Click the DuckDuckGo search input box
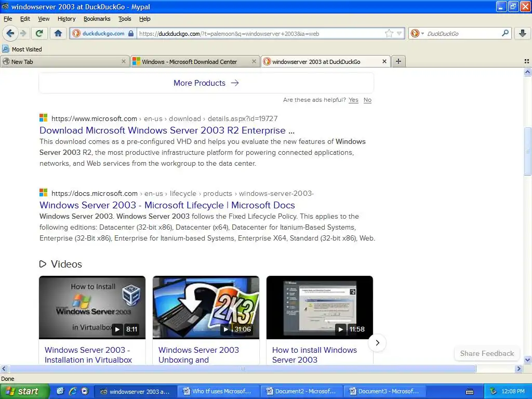The image size is (532, 399). (463, 34)
